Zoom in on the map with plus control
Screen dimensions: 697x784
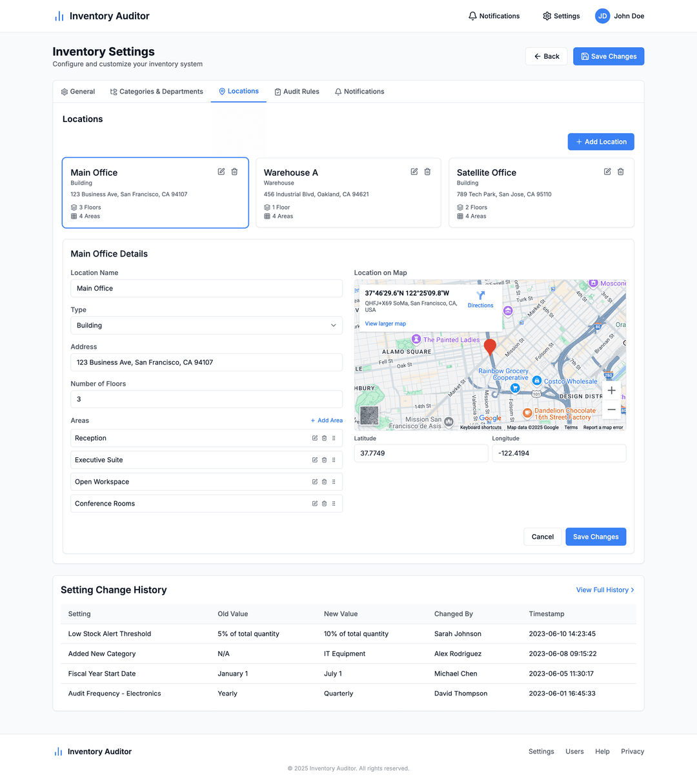click(611, 390)
